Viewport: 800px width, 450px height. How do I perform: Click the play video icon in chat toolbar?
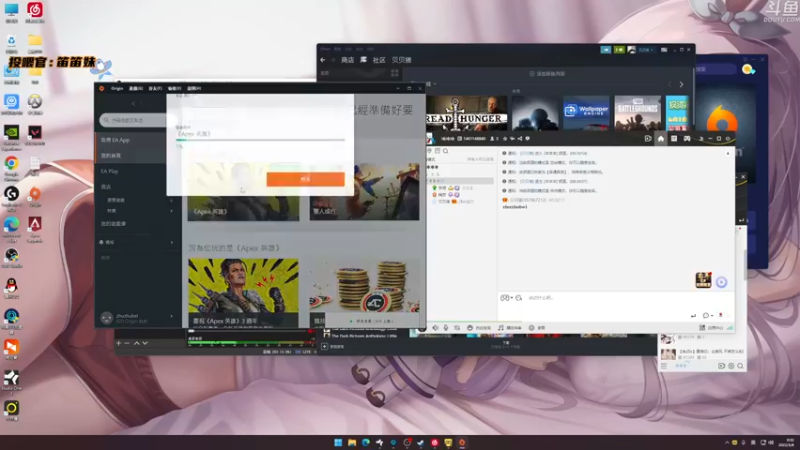(648, 139)
